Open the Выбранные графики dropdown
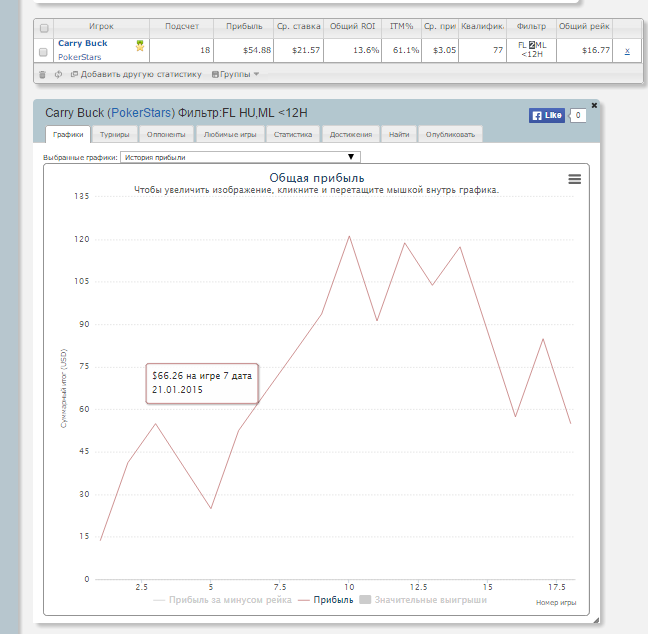The image size is (648, 634). click(x=239, y=157)
